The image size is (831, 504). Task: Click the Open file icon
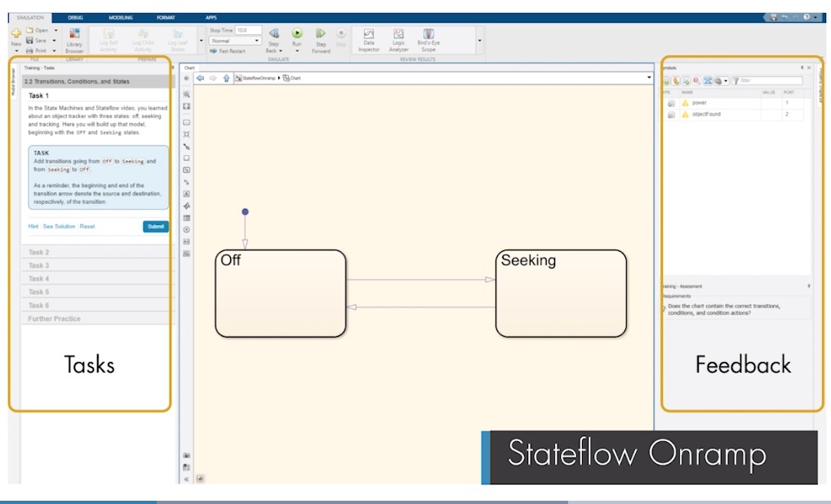pyautogui.click(x=29, y=30)
